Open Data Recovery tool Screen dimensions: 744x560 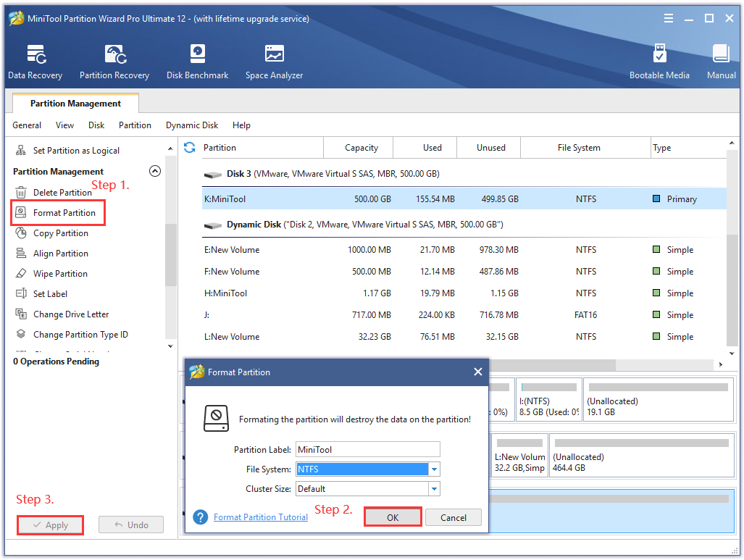point(35,62)
